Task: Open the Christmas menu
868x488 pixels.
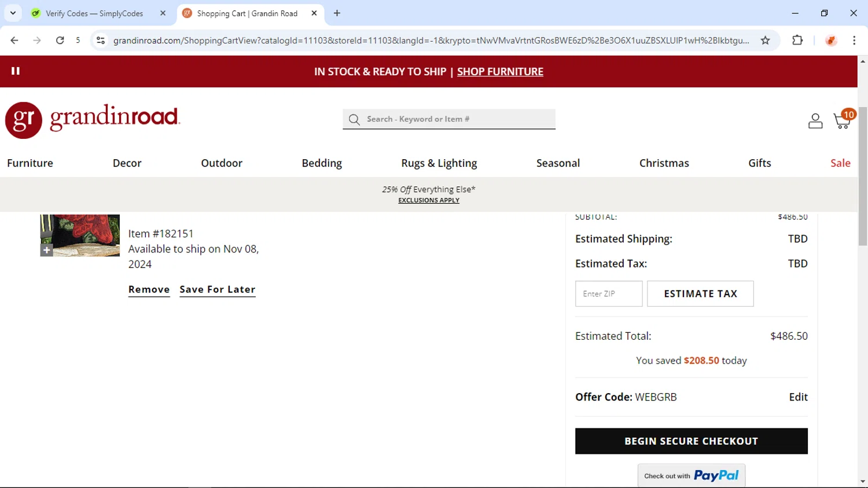Action: 664,163
